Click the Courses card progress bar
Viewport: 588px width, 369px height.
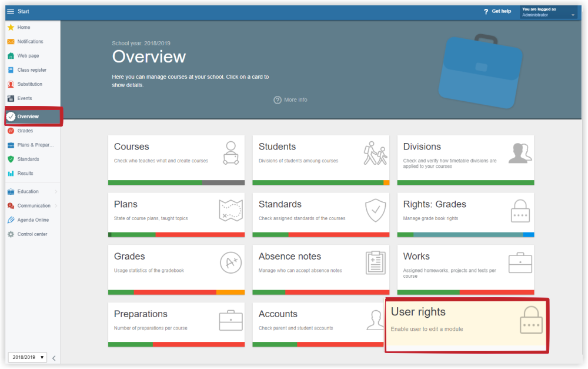(176, 182)
